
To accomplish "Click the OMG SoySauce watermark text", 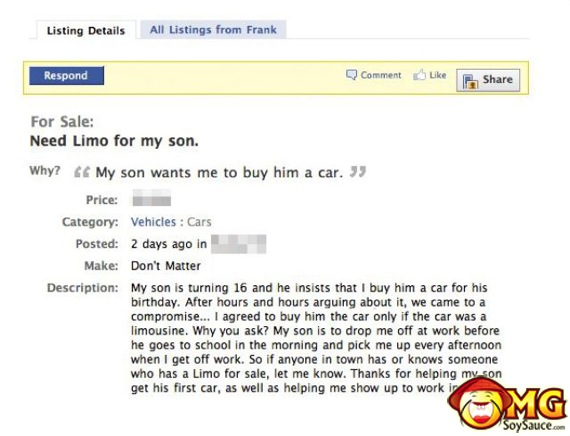I will click(x=534, y=410).
